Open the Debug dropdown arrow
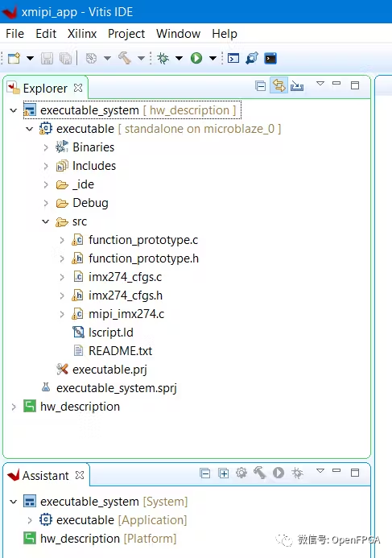This screenshot has width=392, height=558. coord(179,58)
